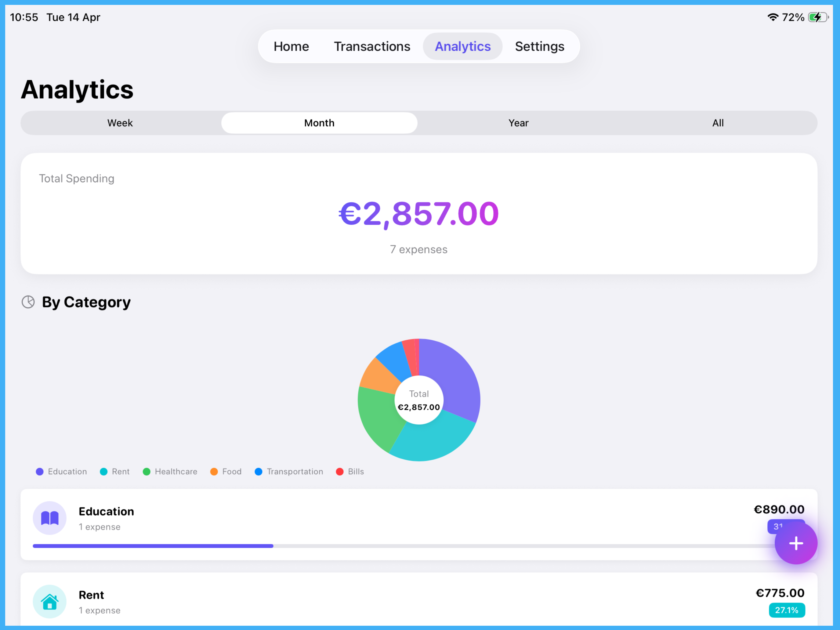The image size is (840, 630).
Task: Tap the Bills legend dot
Action: click(339, 472)
